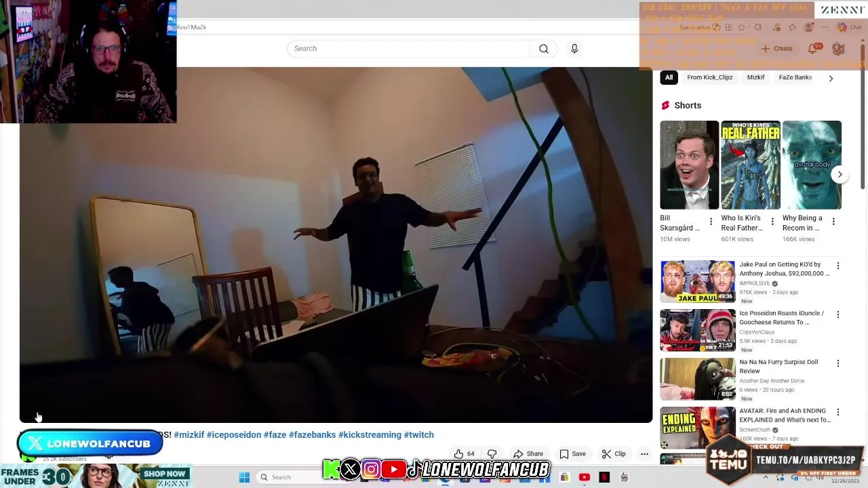Dislike the video with thumbs down
The width and height of the screenshot is (868, 488).
[x=492, y=454]
